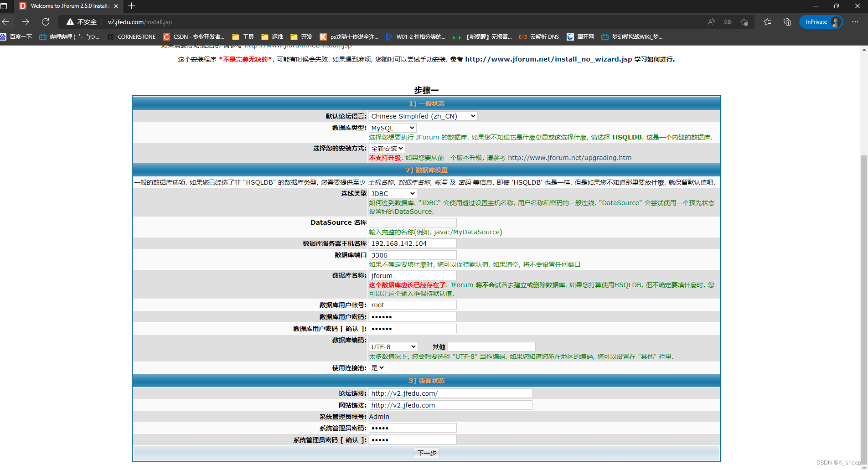Open the collections icon
Viewport: 868px width, 470px height.
click(787, 22)
